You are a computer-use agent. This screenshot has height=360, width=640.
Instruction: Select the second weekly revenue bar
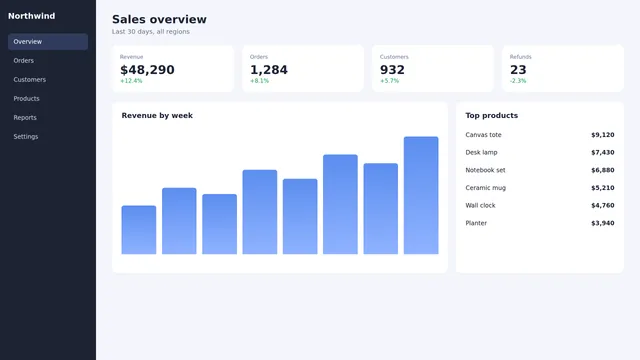point(179,221)
